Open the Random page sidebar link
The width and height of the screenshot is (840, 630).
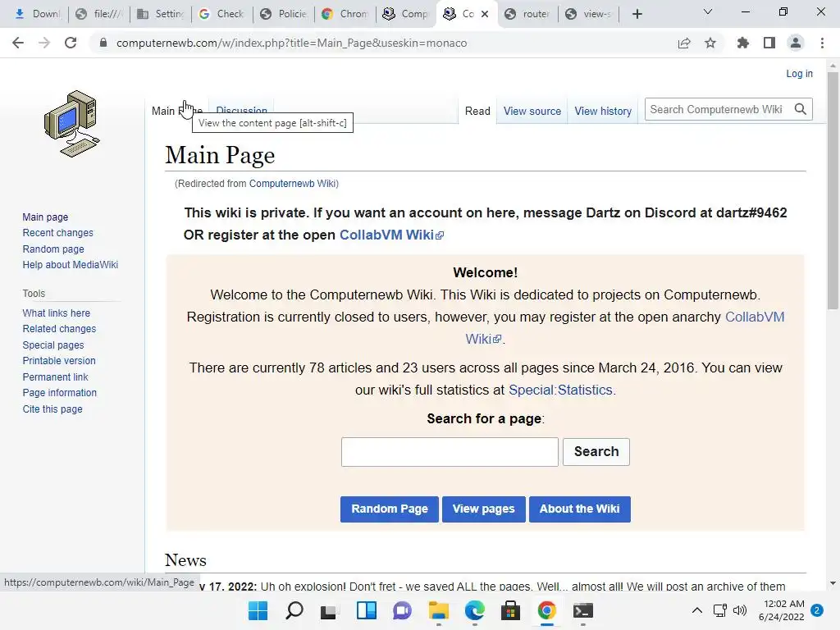point(53,249)
